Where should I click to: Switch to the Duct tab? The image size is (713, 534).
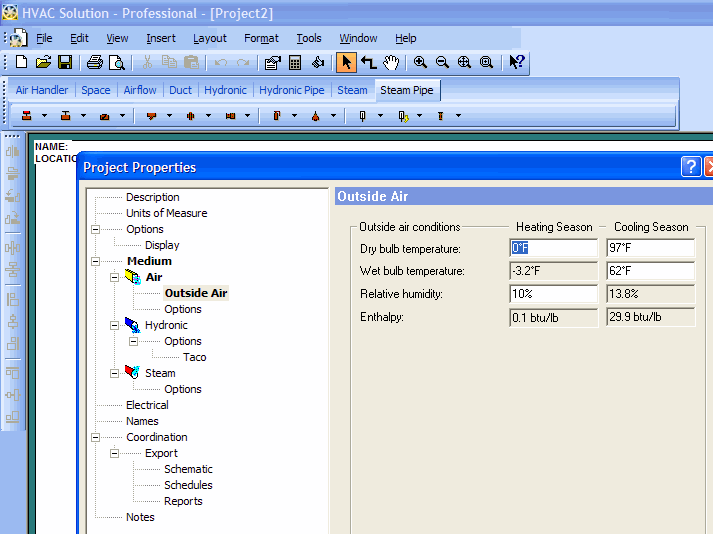click(x=181, y=90)
